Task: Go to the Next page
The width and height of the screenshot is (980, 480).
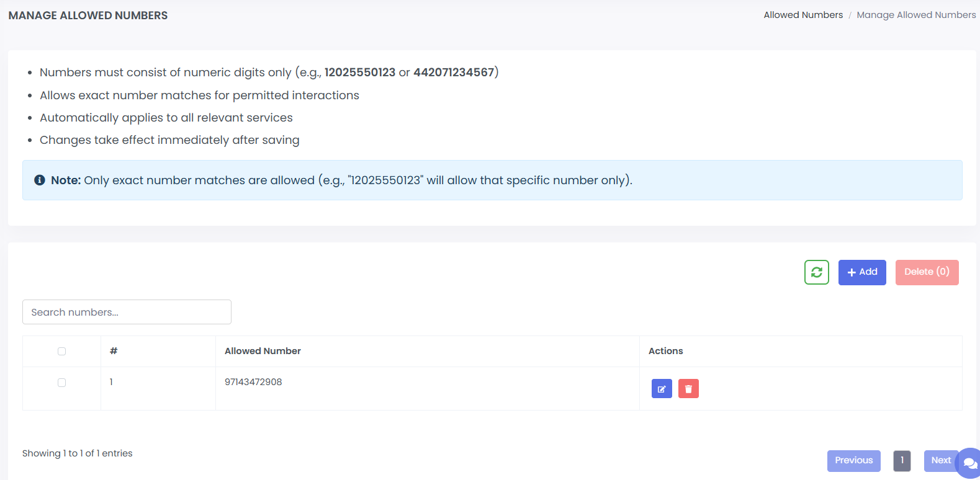Action: click(x=940, y=461)
